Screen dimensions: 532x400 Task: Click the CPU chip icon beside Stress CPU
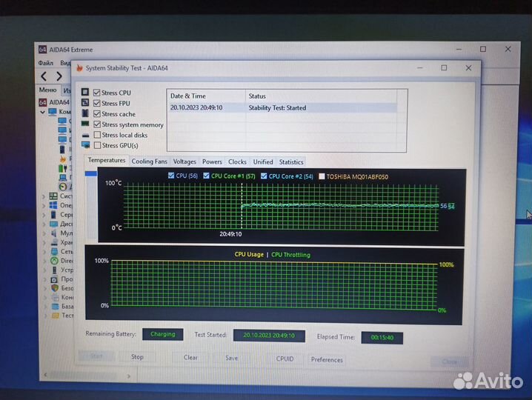coord(85,93)
